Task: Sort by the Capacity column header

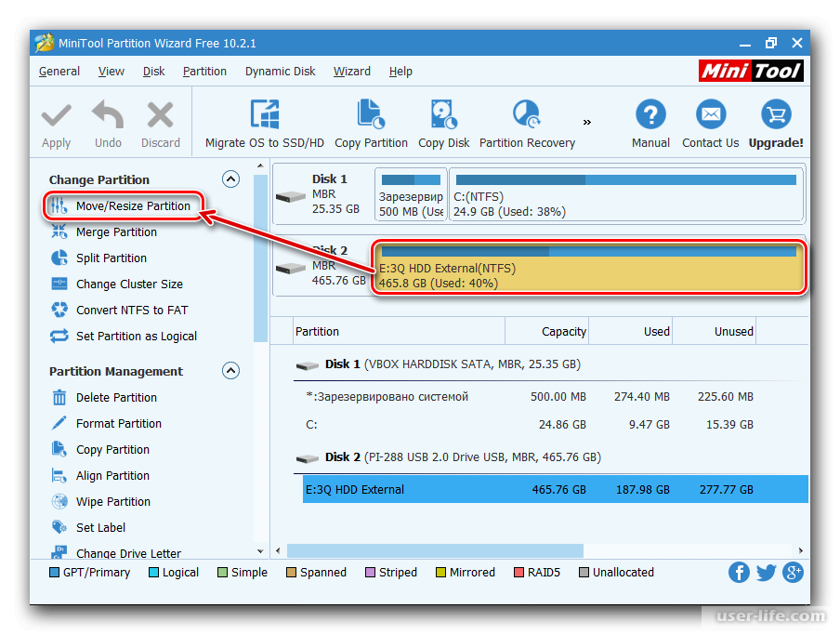Action: point(546,331)
